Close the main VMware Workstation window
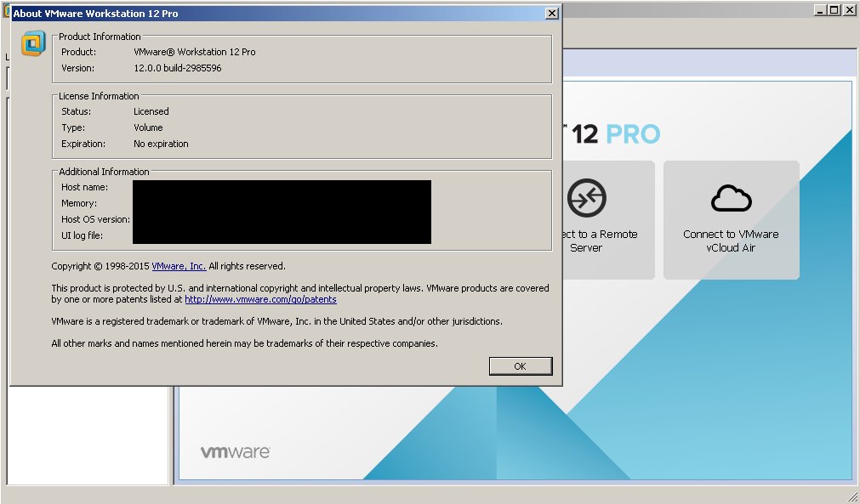Viewport: 860px width, 504px height. [848, 10]
